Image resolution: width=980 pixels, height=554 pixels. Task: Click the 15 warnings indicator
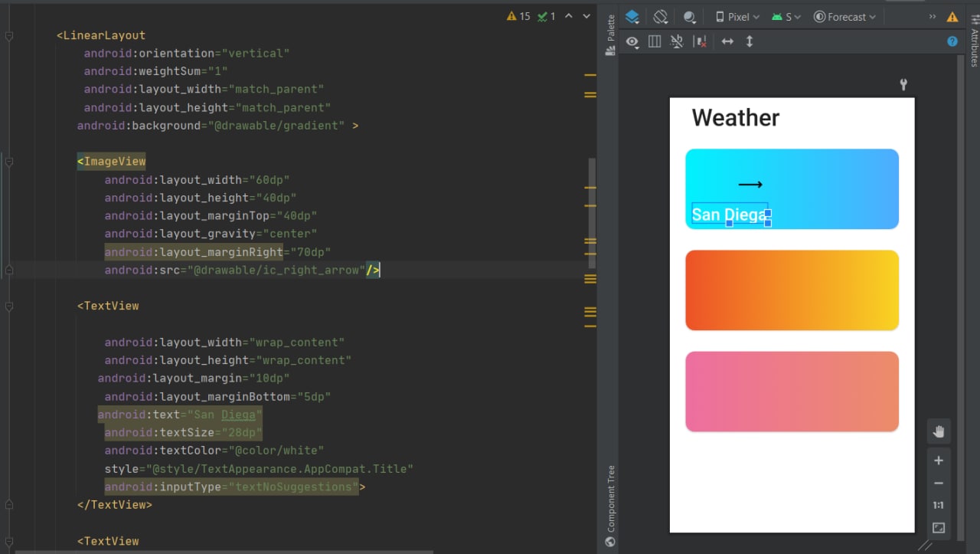point(518,16)
